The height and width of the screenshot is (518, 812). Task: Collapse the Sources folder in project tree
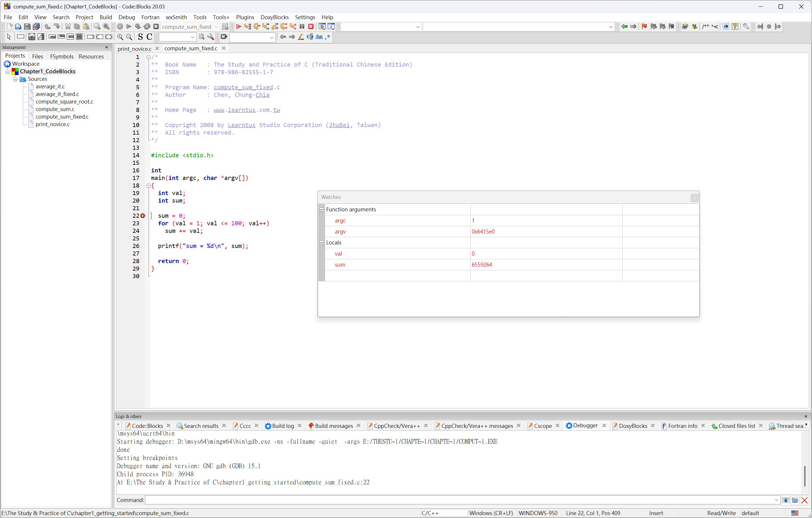(x=15, y=79)
